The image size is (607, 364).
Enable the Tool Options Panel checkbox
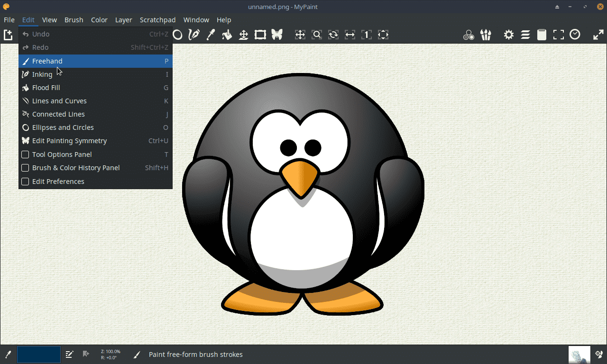pos(25,155)
